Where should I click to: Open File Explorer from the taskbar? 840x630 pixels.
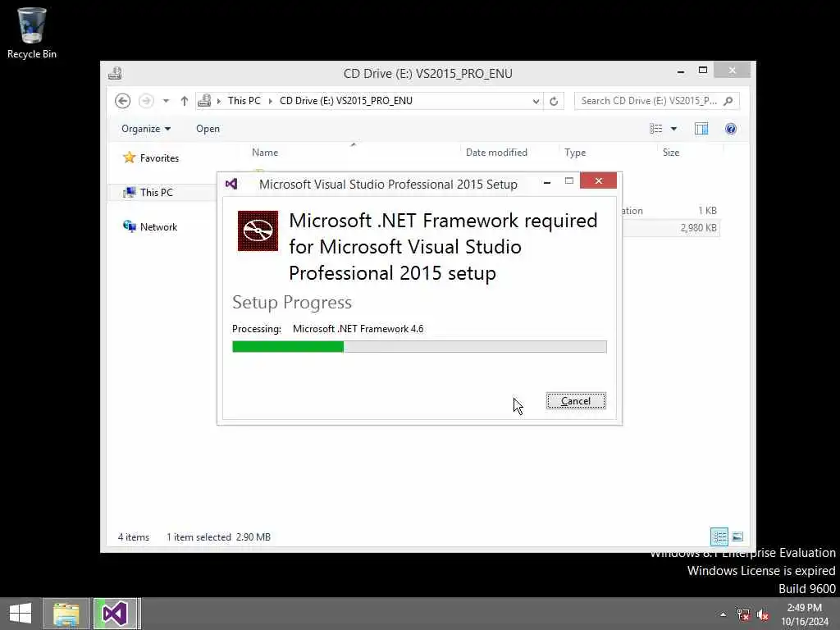coord(66,614)
